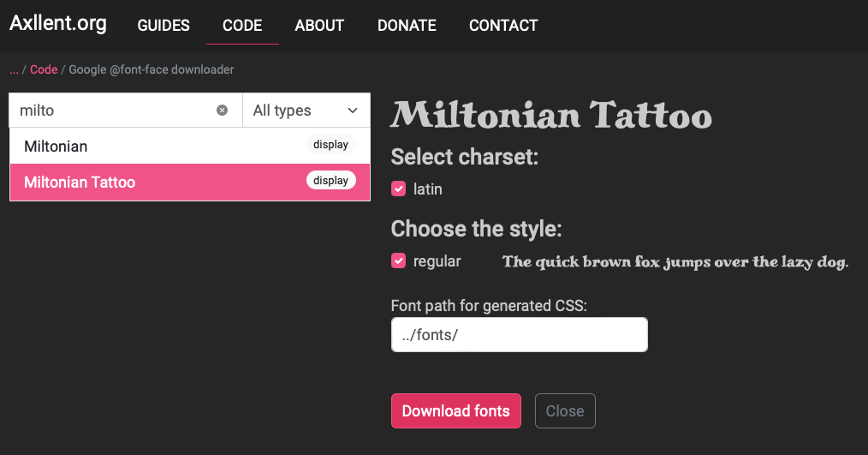Uncheck the latin charset checkbox

coord(399,189)
